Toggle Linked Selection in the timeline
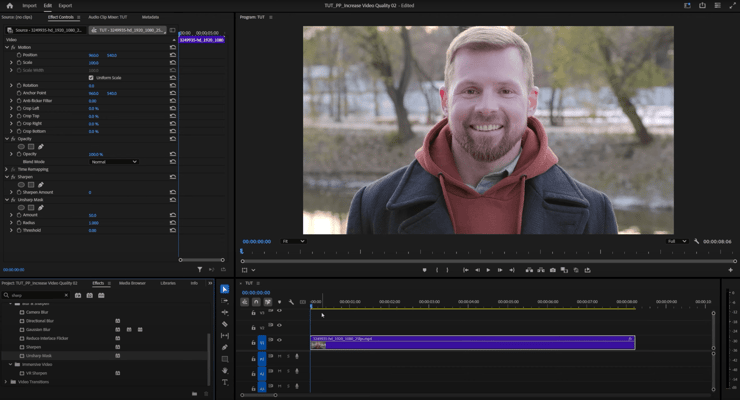740x400 pixels. click(x=268, y=302)
